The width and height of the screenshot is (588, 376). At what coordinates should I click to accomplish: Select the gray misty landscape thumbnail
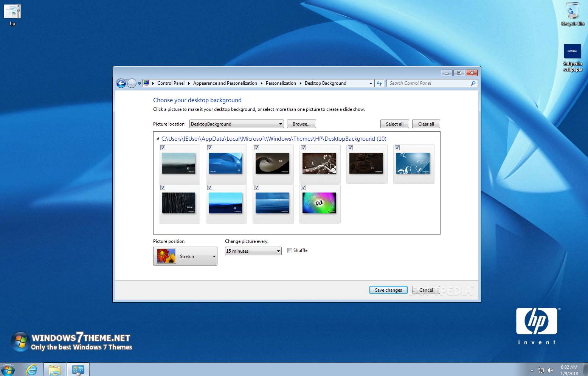pos(178,163)
